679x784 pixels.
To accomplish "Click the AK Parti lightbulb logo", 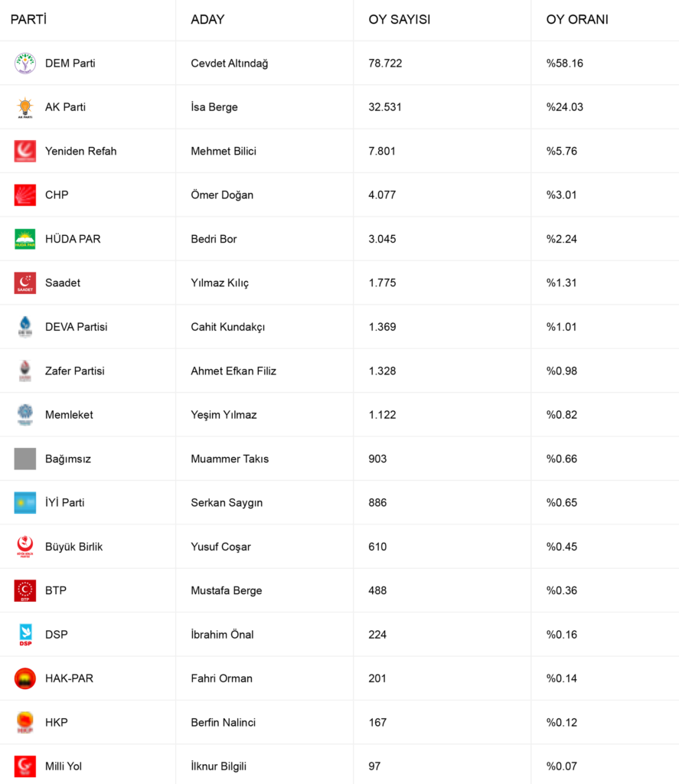I will point(25,107).
